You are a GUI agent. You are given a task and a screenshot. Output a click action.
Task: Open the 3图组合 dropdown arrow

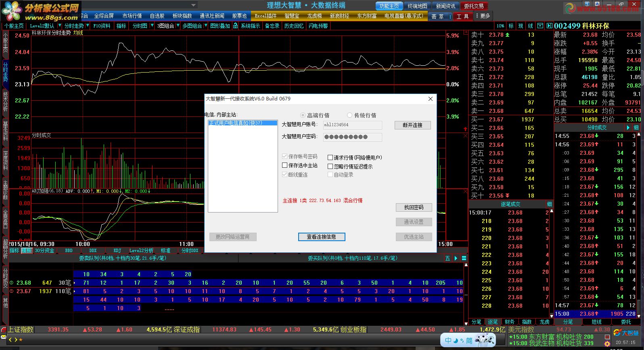178,26
